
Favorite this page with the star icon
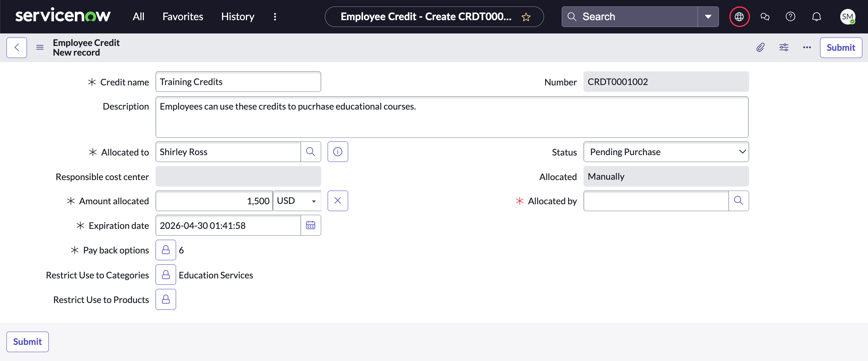(526, 17)
